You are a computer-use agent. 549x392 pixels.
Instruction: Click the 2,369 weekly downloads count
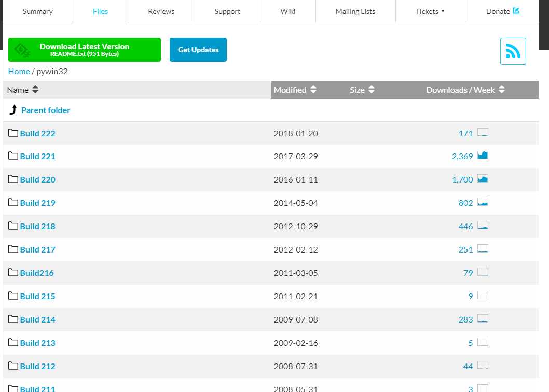click(462, 156)
